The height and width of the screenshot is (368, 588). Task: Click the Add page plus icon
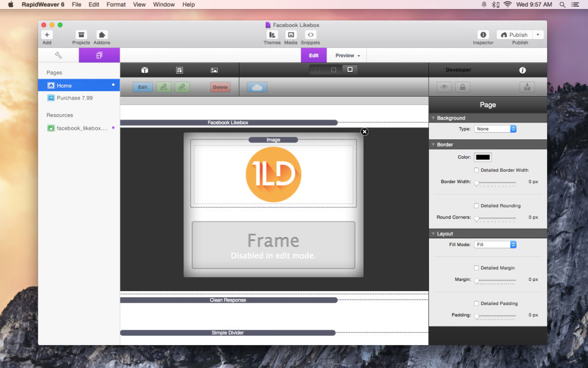(x=47, y=35)
